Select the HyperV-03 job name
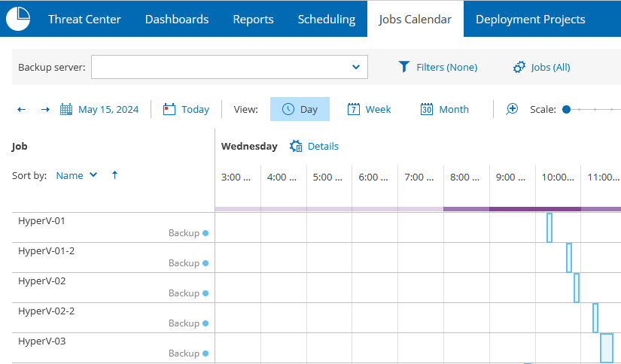Viewport: 621px width, 364px height. coord(42,341)
